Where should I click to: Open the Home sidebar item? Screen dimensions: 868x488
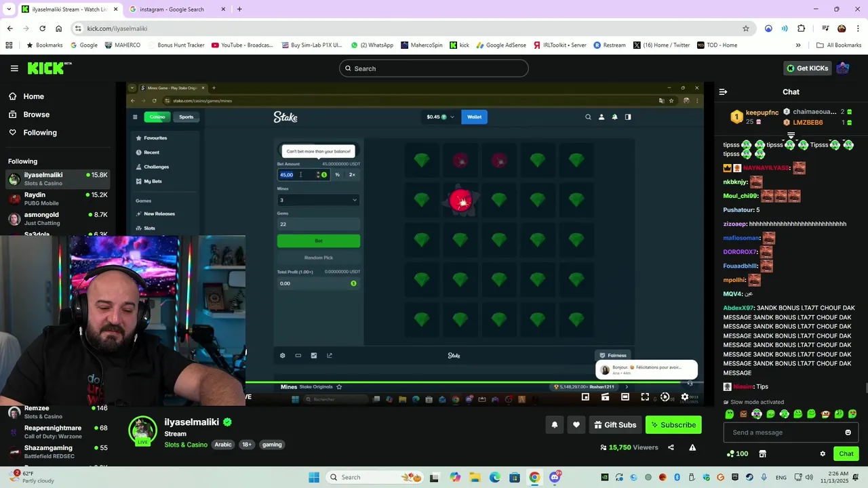[33, 96]
